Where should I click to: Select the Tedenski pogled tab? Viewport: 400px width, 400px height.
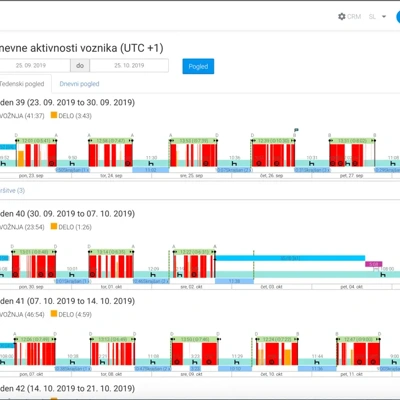click(22, 84)
